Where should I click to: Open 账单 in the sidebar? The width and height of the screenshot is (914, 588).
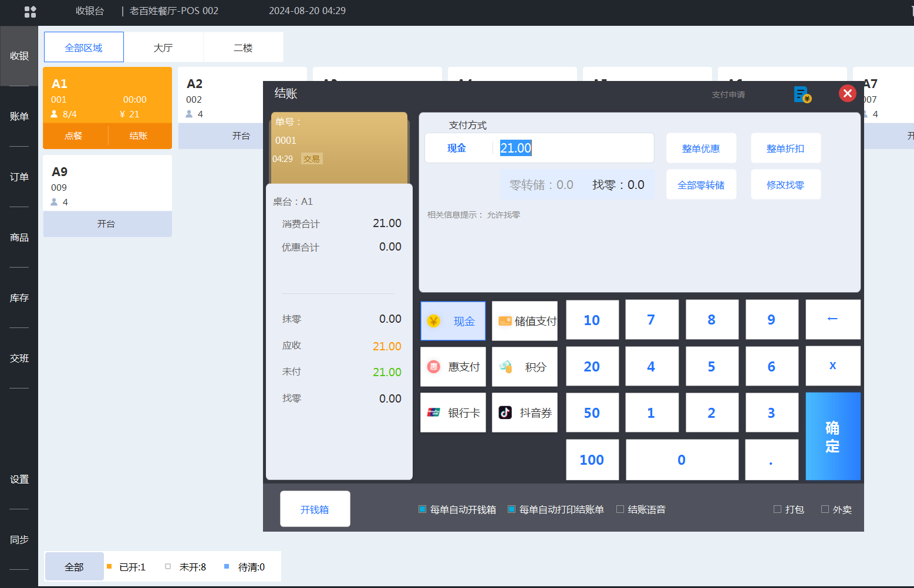pyautogui.click(x=19, y=116)
